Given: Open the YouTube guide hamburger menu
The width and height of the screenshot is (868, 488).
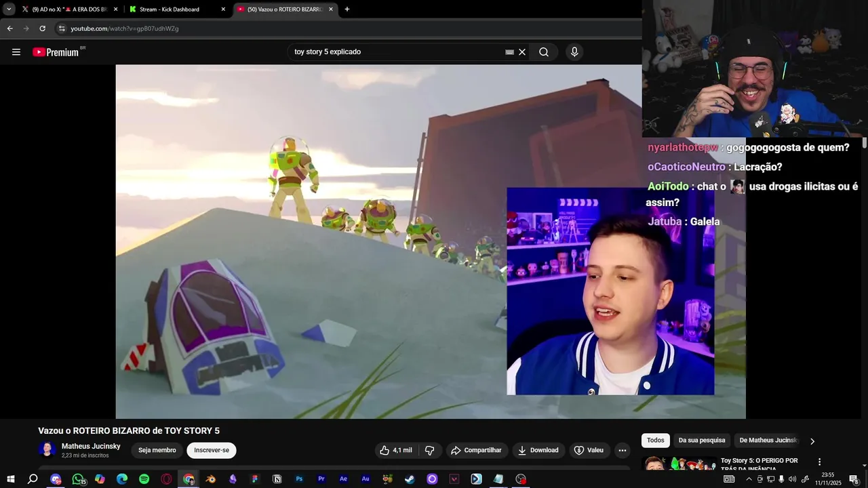Looking at the screenshot, I should 16,52.
